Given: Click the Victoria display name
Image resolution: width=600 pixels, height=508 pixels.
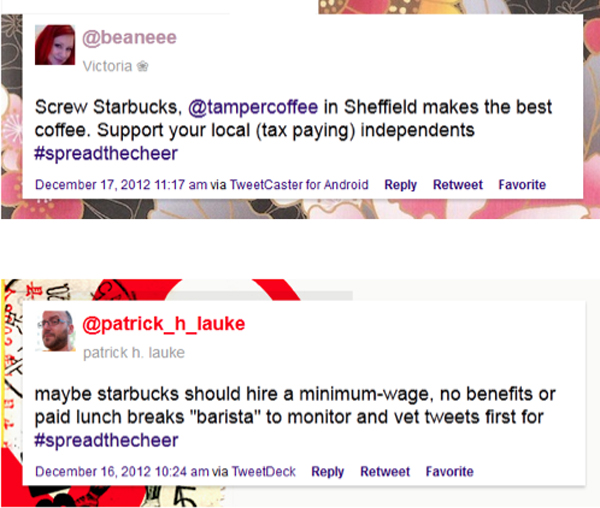Looking at the screenshot, I should 107,66.
